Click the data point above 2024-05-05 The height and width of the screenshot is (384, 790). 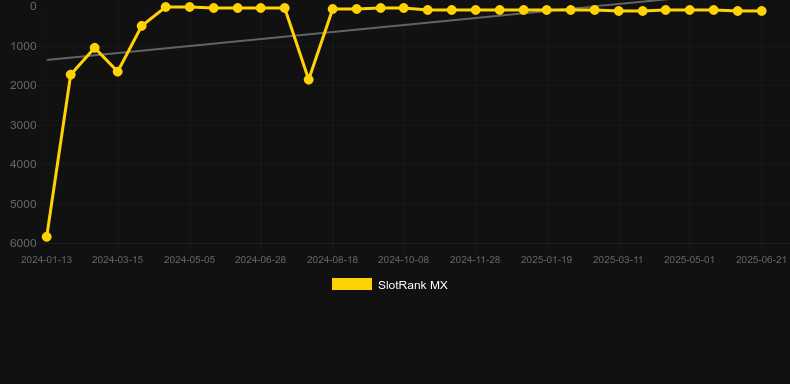(x=189, y=7)
